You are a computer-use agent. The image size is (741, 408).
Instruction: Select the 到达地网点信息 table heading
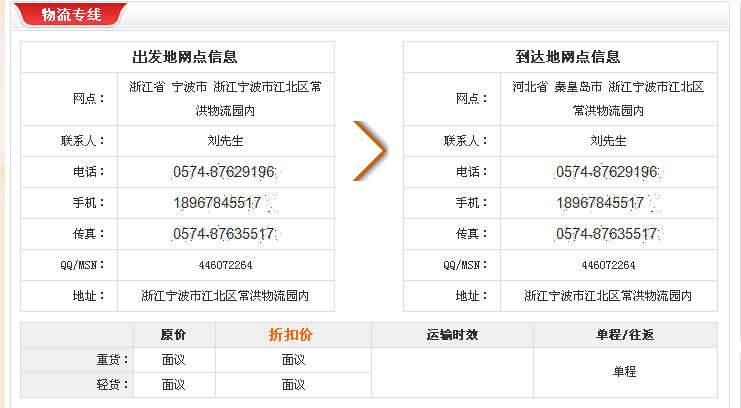(568, 57)
